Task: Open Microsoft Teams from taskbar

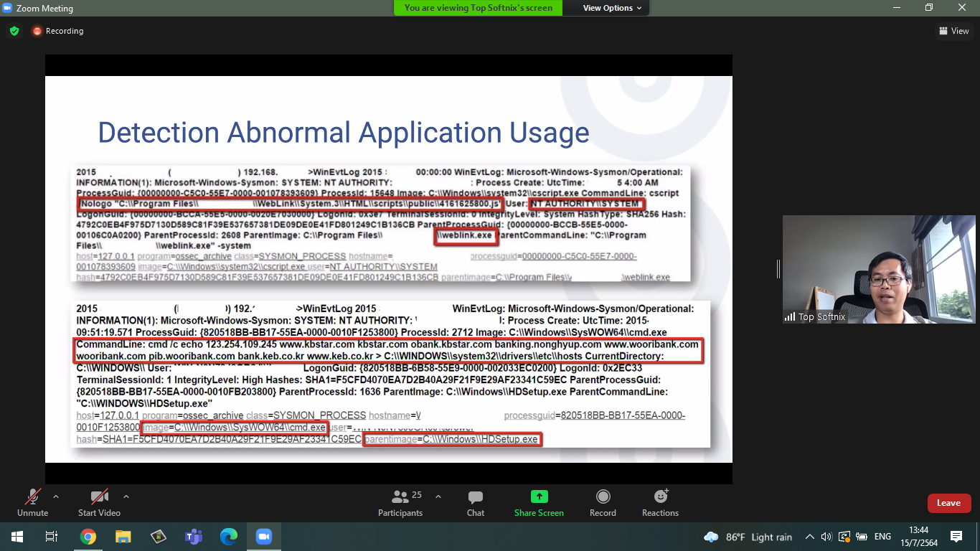Action: pyautogui.click(x=194, y=537)
